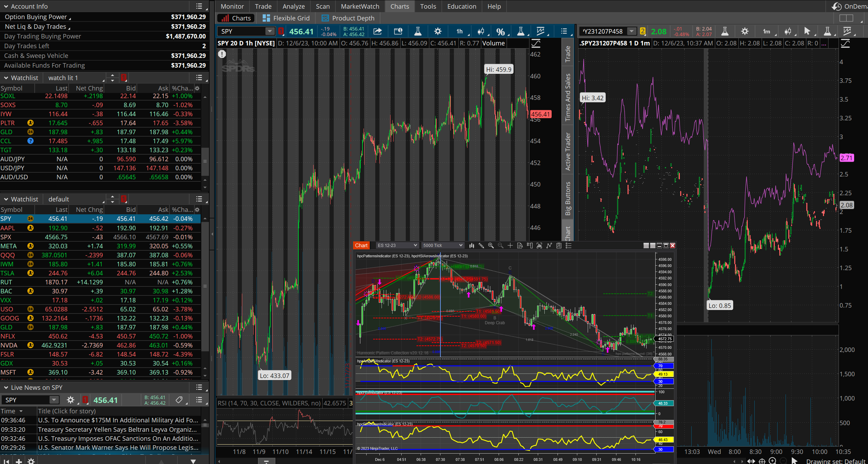Select the NinjaTrader drawing pencil tool
Viewport: 868px width, 464px height.
[481, 246]
